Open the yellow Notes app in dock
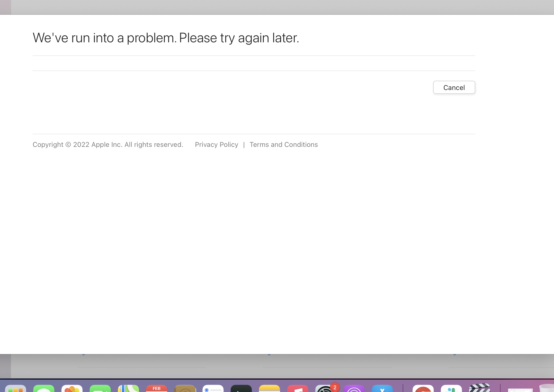The height and width of the screenshot is (392, 554). click(269, 389)
